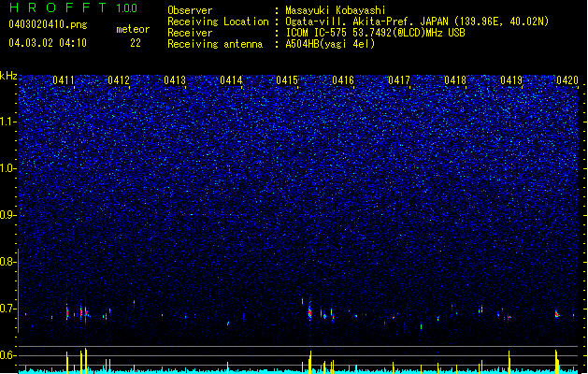Click the kHz axis unit label
The height and width of the screenshot is (374, 588).
[8, 76]
